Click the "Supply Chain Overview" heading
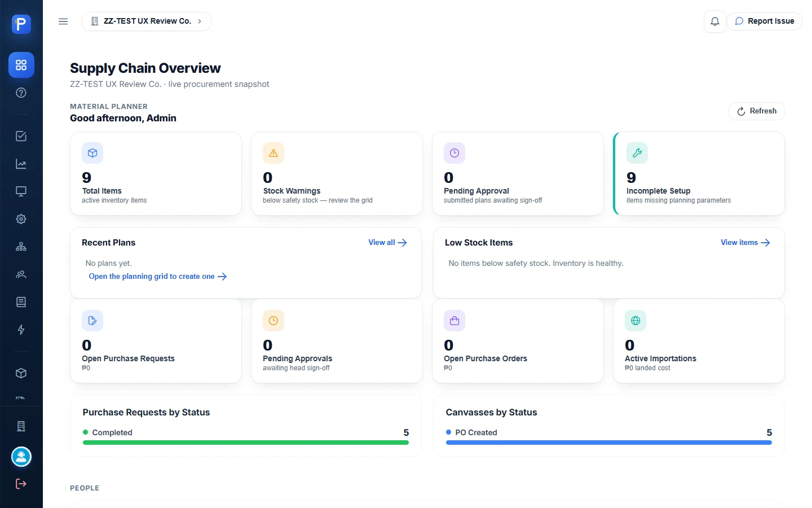 145,68
